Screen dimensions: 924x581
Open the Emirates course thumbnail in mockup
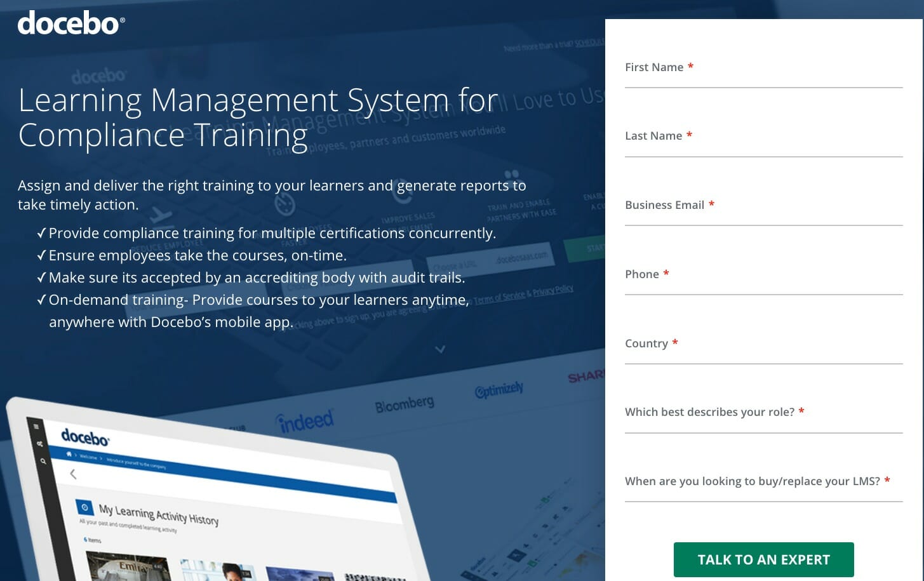tap(128, 566)
